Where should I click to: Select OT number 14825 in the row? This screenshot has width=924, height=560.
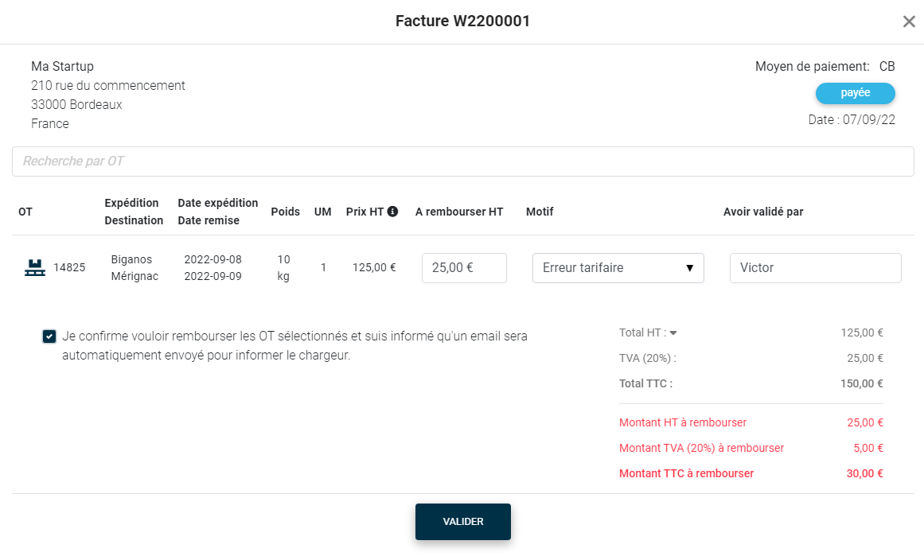(x=69, y=268)
